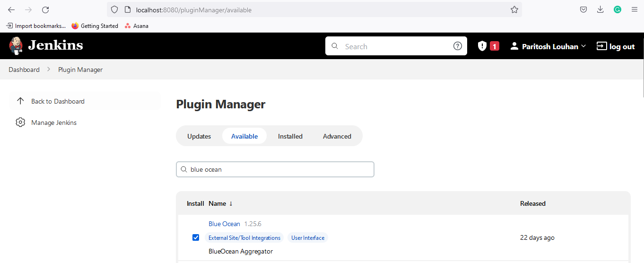Go to Dashboard in the breadcrumb

click(x=24, y=70)
